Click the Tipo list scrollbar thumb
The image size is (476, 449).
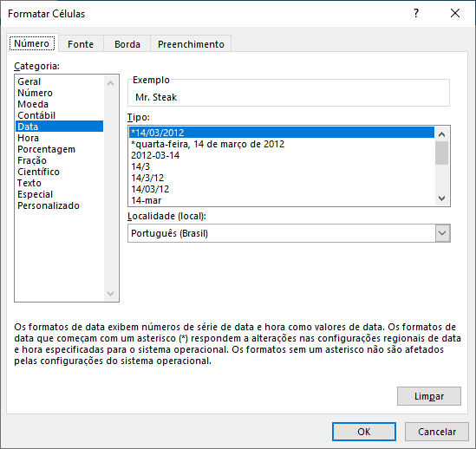coord(441,153)
